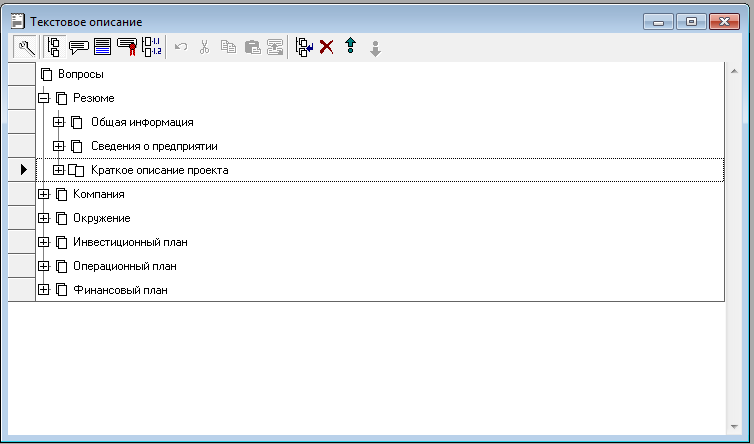Click the document icon beside Вопросы
Image resolution: width=754 pixels, height=444 pixels.
pyautogui.click(x=47, y=74)
